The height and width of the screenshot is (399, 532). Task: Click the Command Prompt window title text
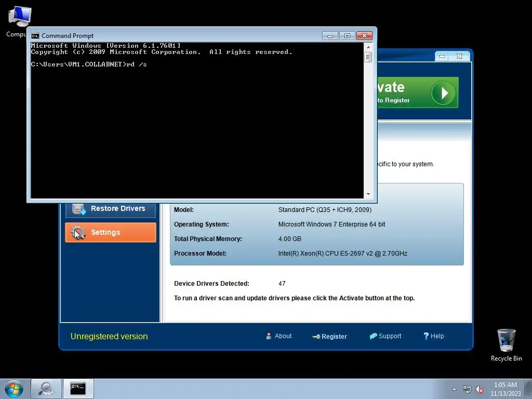tap(68, 36)
